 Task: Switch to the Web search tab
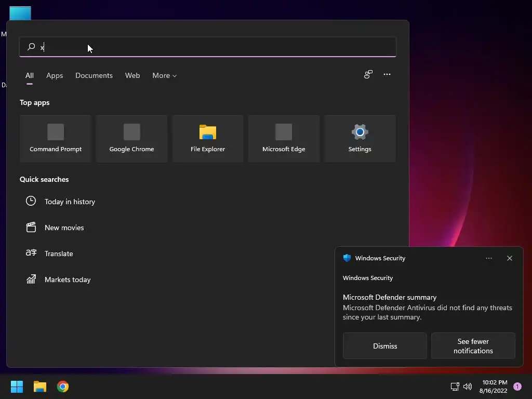click(132, 76)
